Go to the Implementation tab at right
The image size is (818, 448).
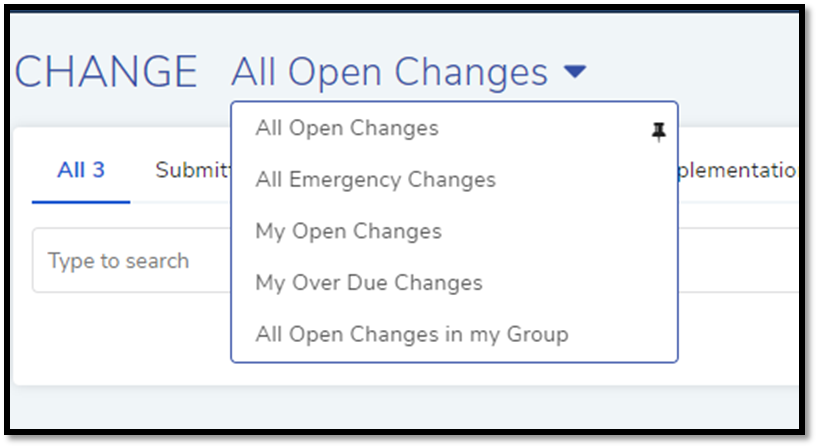(737, 170)
